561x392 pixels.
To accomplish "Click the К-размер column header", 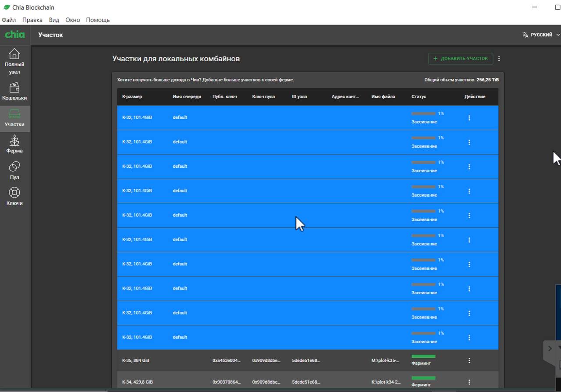I will [x=132, y=96].
